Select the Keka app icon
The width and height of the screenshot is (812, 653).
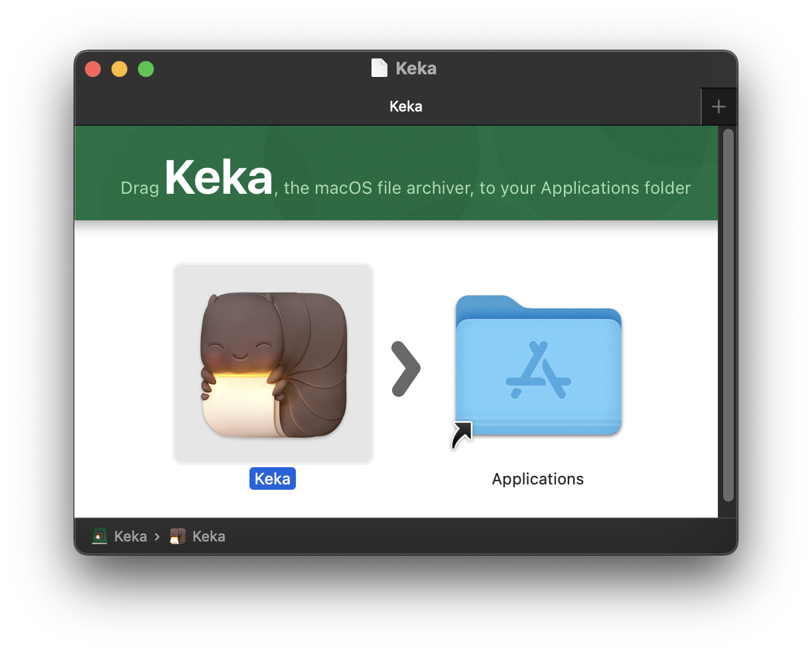pos(273,364)
